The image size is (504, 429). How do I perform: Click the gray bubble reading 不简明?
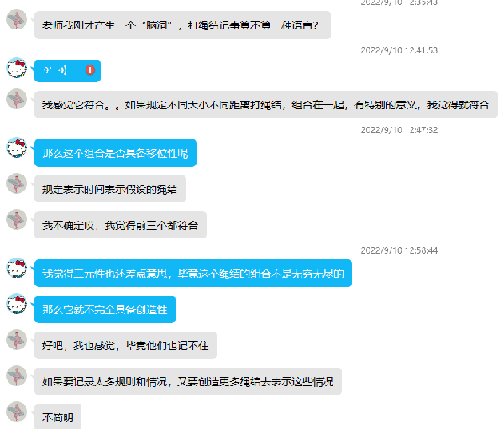click(x=58, y=417)
